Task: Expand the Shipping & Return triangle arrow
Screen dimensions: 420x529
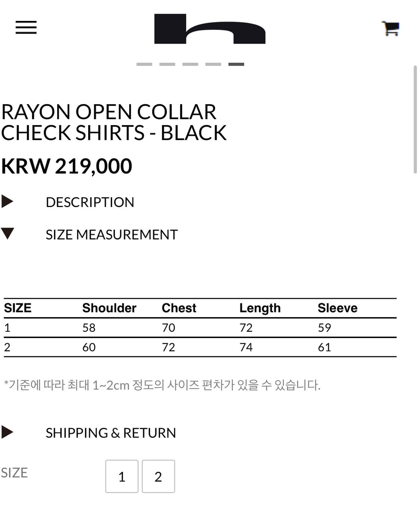Action: 7,432
